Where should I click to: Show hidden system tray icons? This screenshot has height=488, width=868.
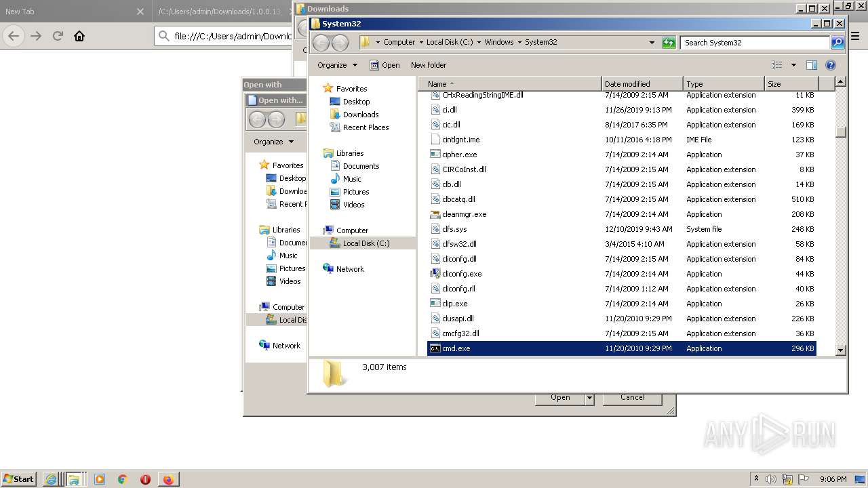tap(756, 479)
